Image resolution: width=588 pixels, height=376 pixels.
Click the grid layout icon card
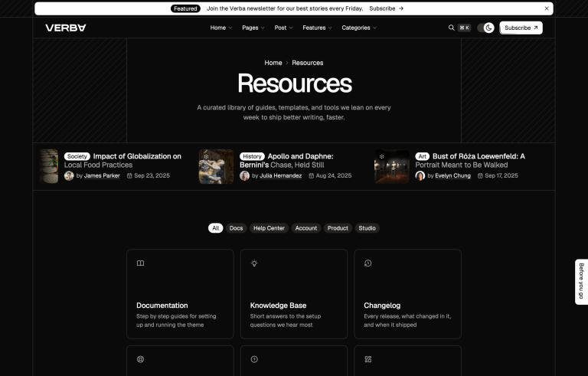(407, 361)
